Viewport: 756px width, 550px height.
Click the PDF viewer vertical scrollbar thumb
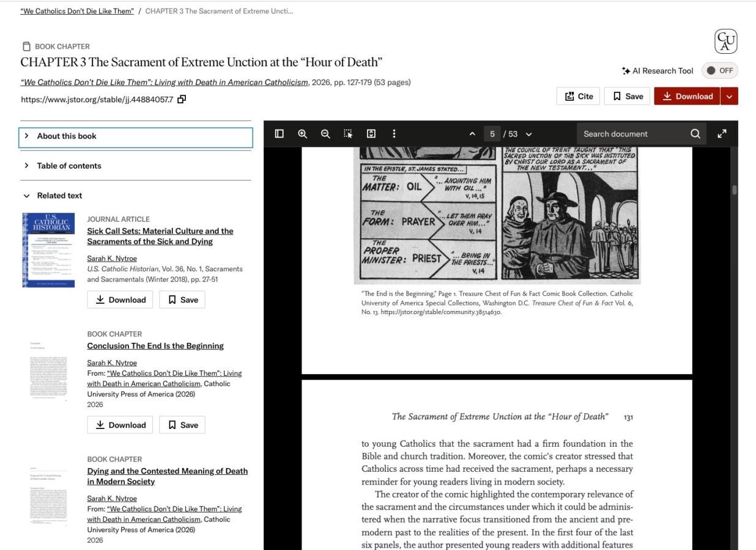tap(735, 189)
